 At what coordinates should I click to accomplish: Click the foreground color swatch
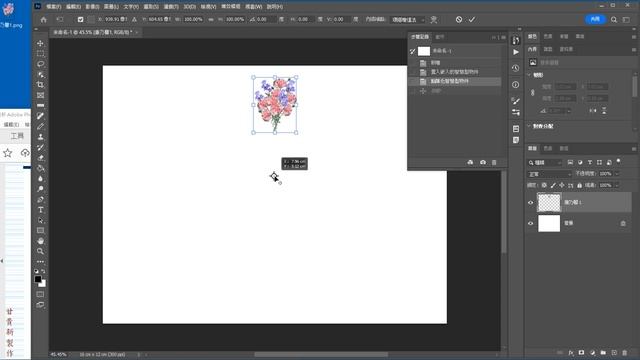pos(38,279)
